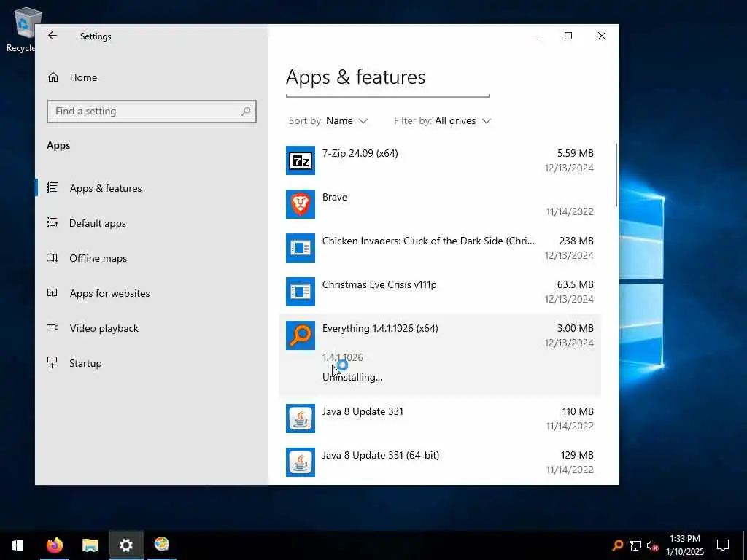This screenshot has height=560, width=747.
Task: Open the Chrome-style browser taskbar icon
Action: (x=161, y=544)
